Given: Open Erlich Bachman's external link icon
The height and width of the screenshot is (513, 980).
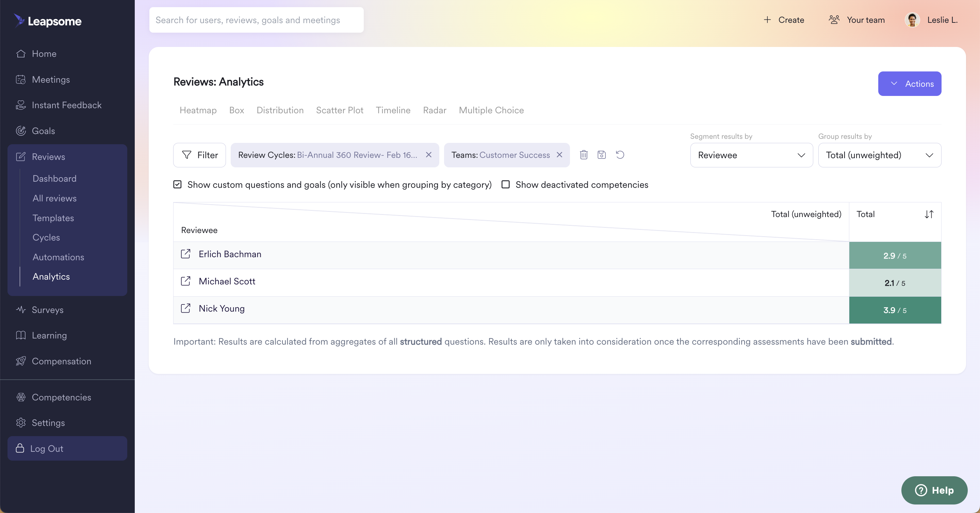Looking at the screenshot, I should pyautogui.click(x=186, y=254).
